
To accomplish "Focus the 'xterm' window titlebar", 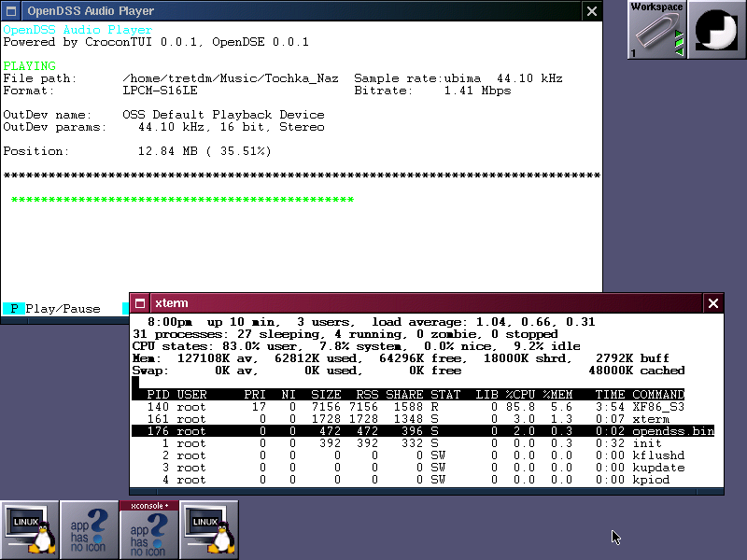I will 427,303.
